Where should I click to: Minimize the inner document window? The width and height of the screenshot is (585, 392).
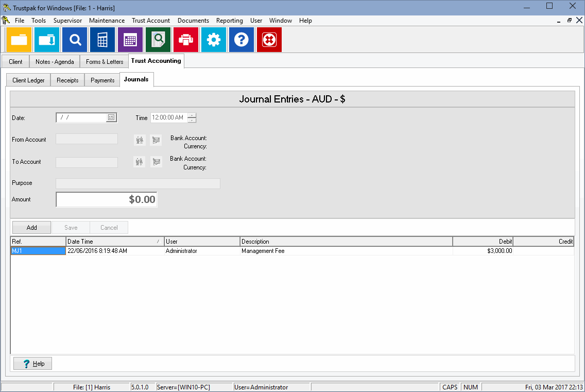coord(559,21)
